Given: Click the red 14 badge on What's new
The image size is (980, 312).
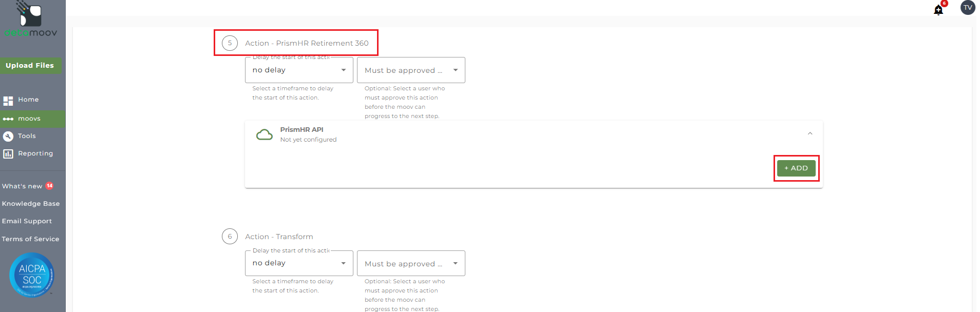Looking at the screenshot, I should coord(50,186).
